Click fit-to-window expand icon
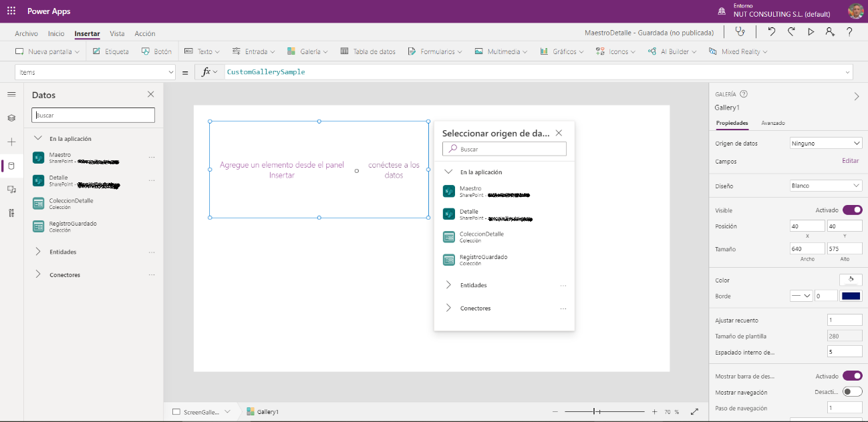868x422 pixels. pyautogui.click(x=694, y=412)
